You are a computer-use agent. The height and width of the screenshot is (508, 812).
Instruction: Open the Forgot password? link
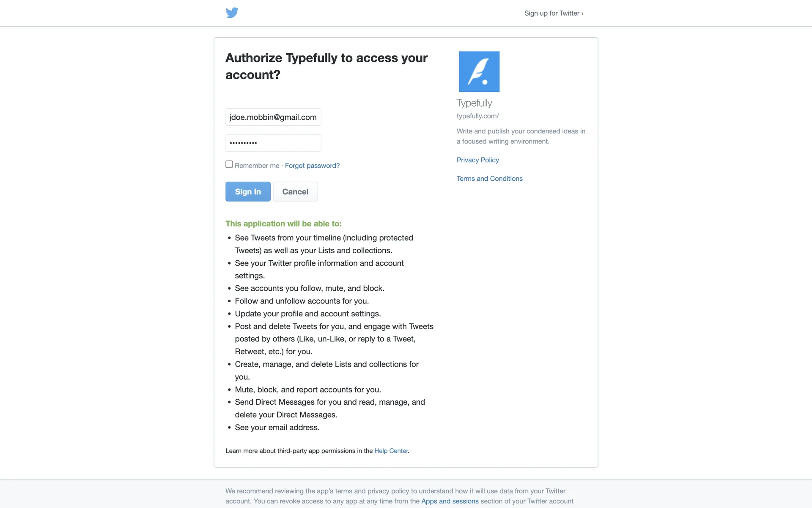tap(312, 166)
